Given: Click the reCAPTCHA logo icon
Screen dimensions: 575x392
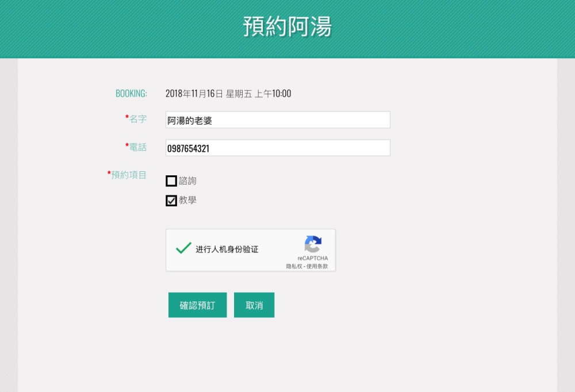Looking at the screenshot, I should point(313,244).
